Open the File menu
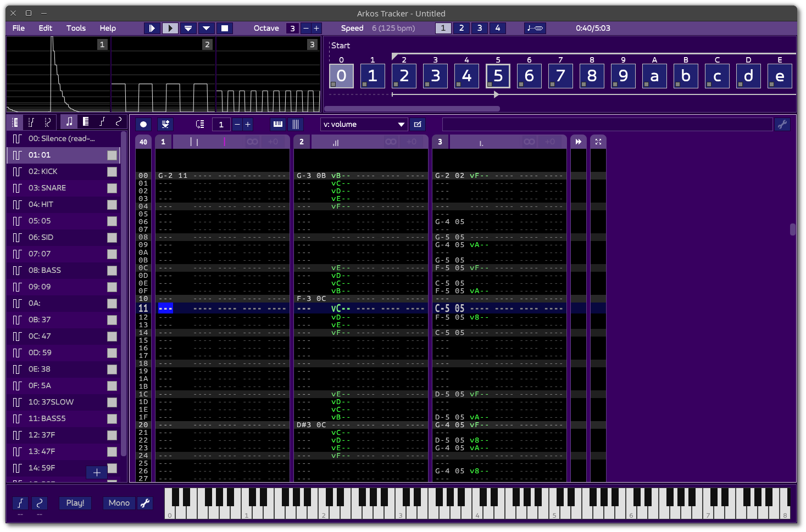Image resolution: width=806 pixels, height=532 pixels. (x=19, y=28)
